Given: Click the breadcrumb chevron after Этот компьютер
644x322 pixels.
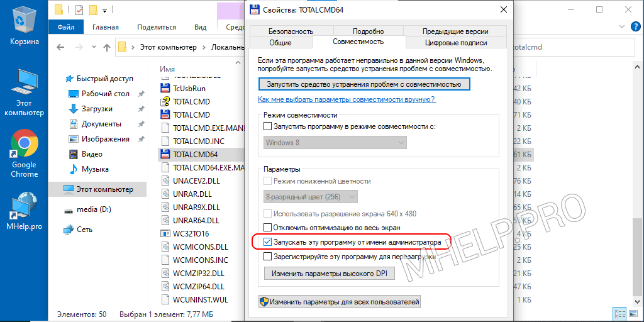Looking at the screenshot, I should [204, 47].
